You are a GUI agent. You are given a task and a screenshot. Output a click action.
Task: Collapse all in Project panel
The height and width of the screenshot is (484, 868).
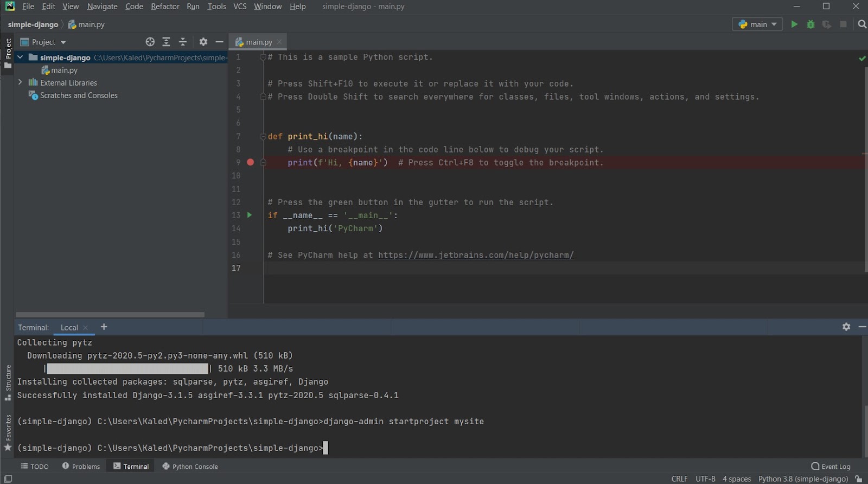tap(183, 42)
